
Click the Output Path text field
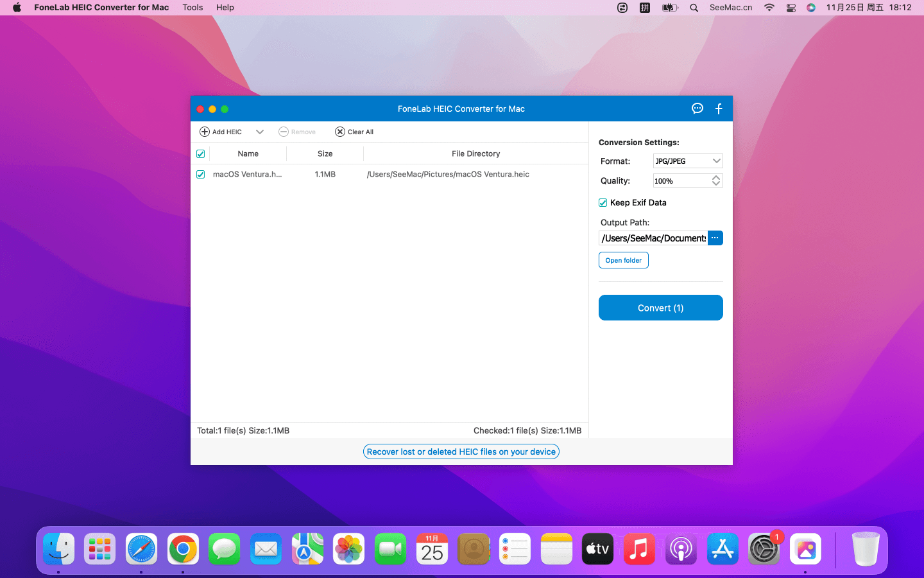(653, 238)
